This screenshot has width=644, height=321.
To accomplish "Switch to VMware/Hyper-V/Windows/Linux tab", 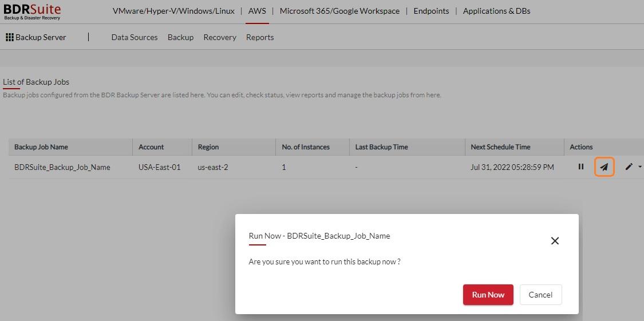I will (173, 11).
